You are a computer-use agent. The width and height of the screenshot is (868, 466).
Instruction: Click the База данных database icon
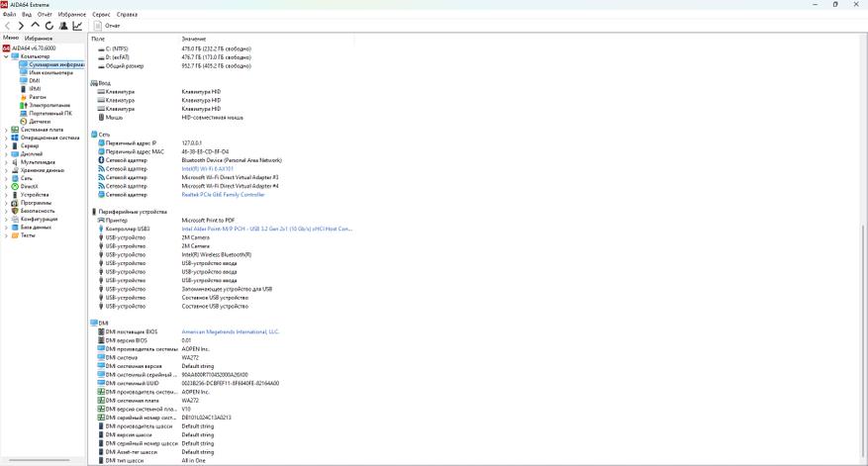[x=15, y=227]
